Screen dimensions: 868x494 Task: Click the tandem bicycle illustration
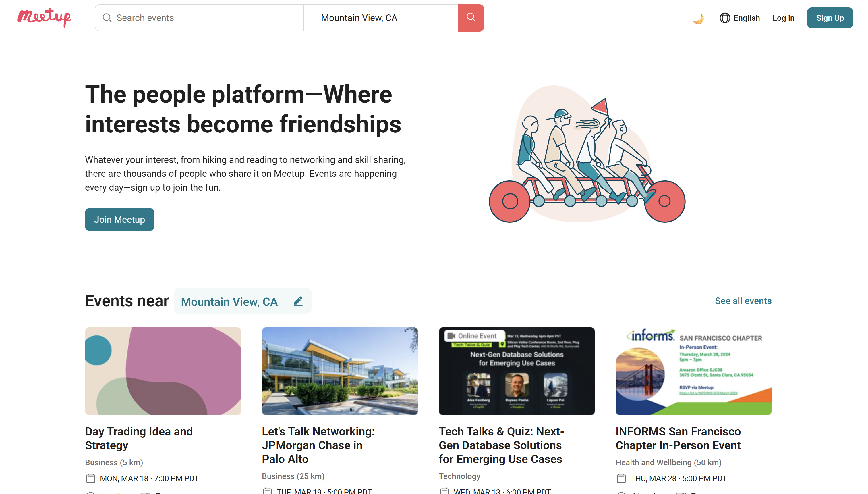587,154
